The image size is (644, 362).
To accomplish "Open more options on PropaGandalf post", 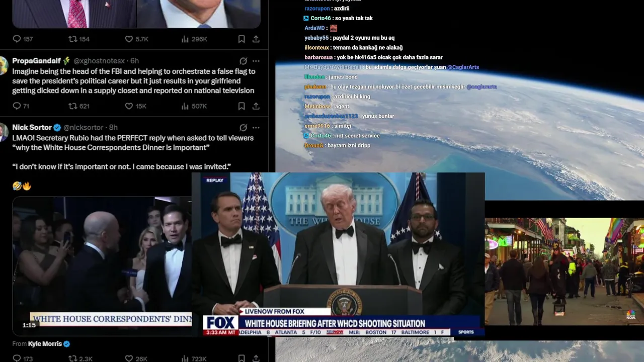I will [256, 61].
